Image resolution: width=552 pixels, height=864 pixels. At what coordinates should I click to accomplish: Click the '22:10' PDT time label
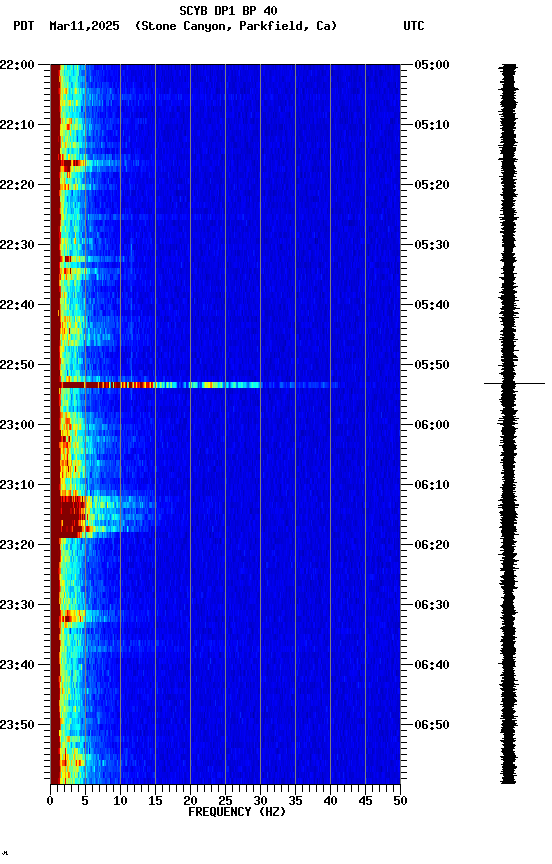(17, 125)
